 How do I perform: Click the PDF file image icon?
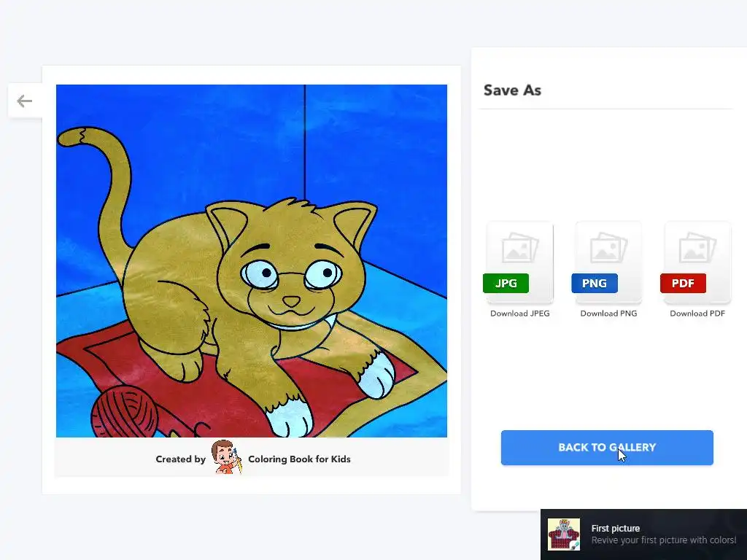click(697, 248)
